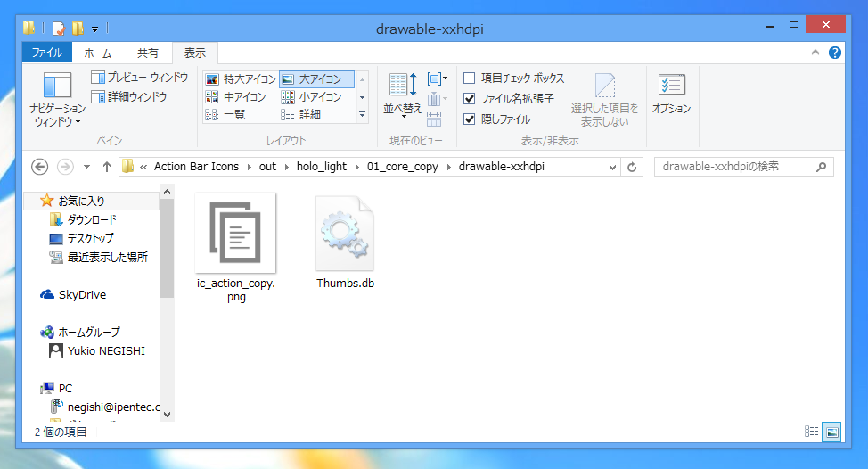Click 'holo_light' in the address path

tap(322, 167)
